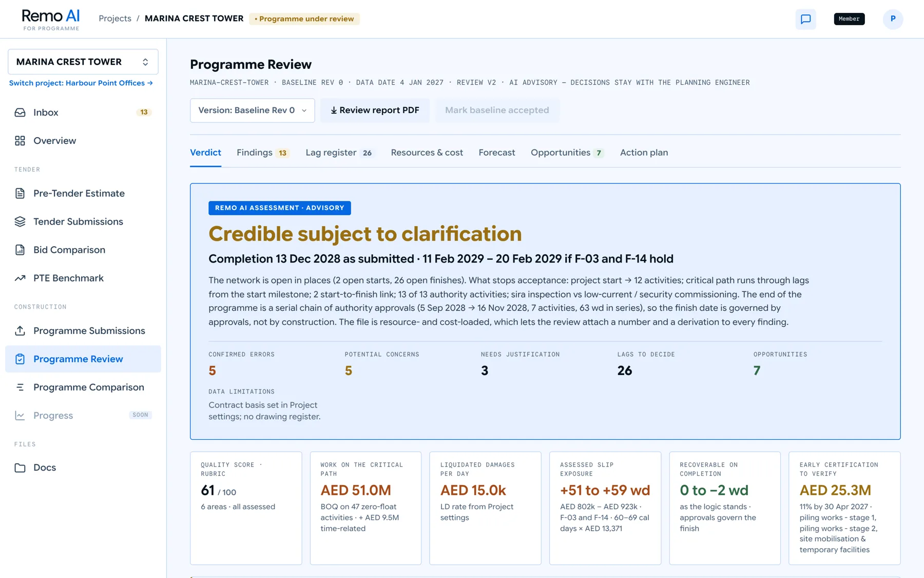Open the Opportunities tab

(x=567, y=153)
